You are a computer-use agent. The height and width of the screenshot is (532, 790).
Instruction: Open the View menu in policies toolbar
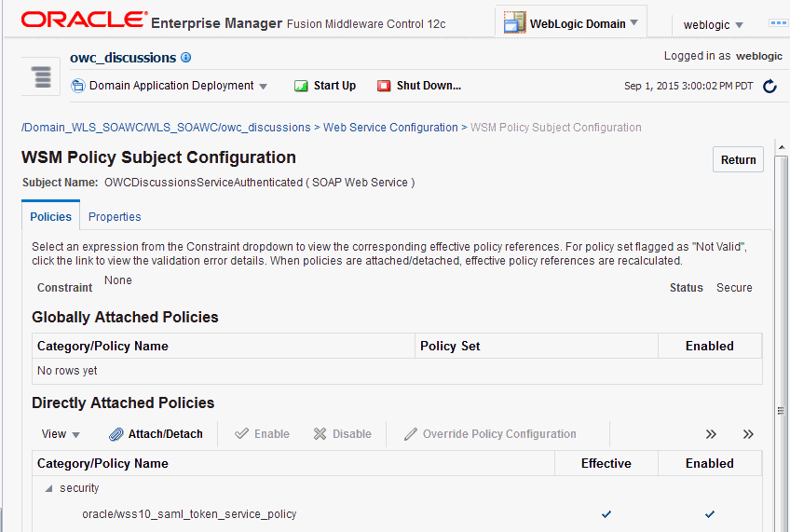[61, 434]
